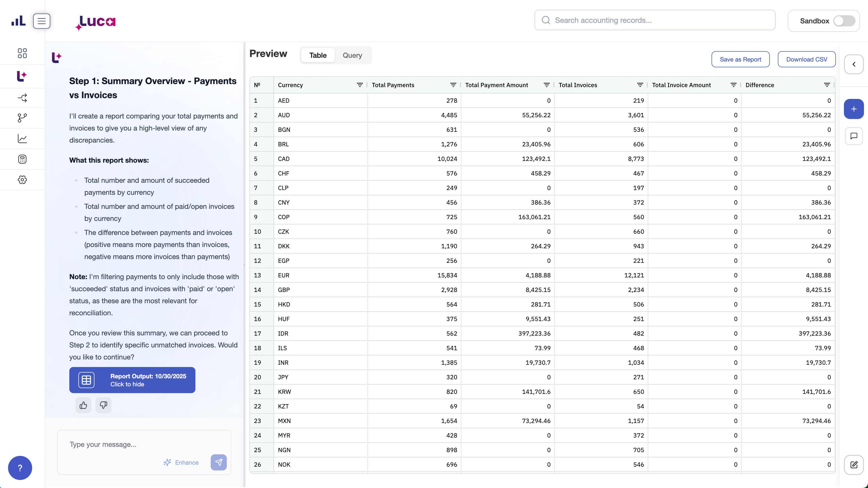The width and height of the screenshot is (868, 488).
Task: Collapse the right panel with chevron arrow
Action: (x=853, y=64)
